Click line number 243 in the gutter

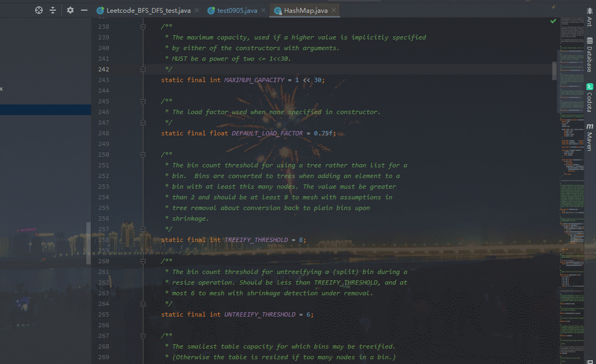103,80
